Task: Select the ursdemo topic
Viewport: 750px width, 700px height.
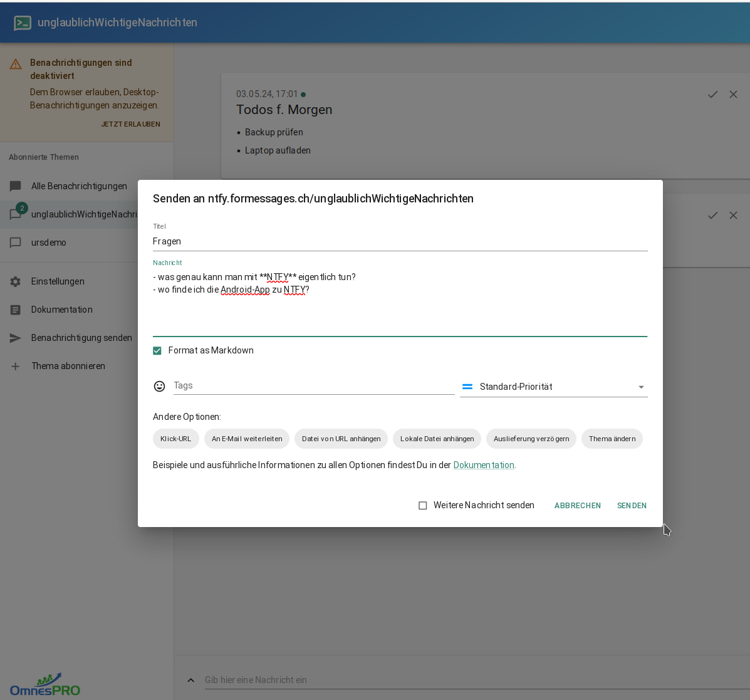Action: point(49,243)
